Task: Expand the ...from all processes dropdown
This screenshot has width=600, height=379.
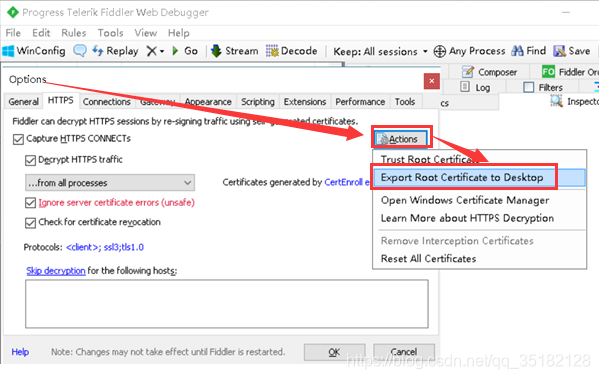Action: (110, 183)
